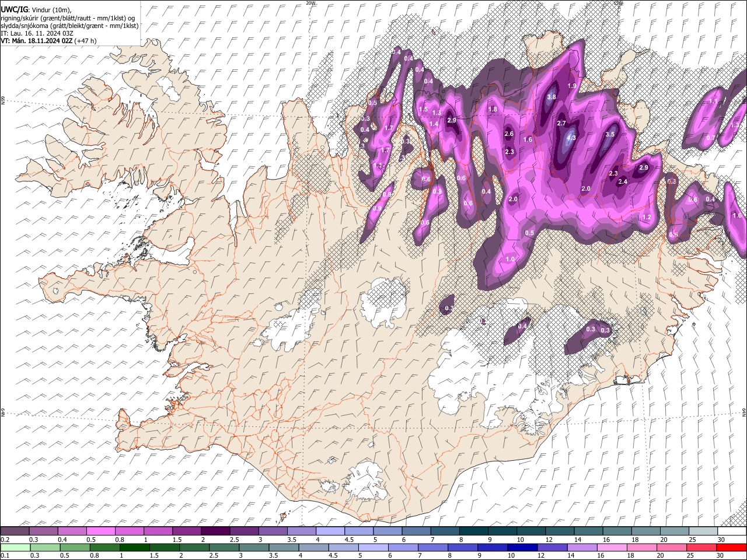Choose the upper legend swatch starting at 18

[x=647, y=531]
